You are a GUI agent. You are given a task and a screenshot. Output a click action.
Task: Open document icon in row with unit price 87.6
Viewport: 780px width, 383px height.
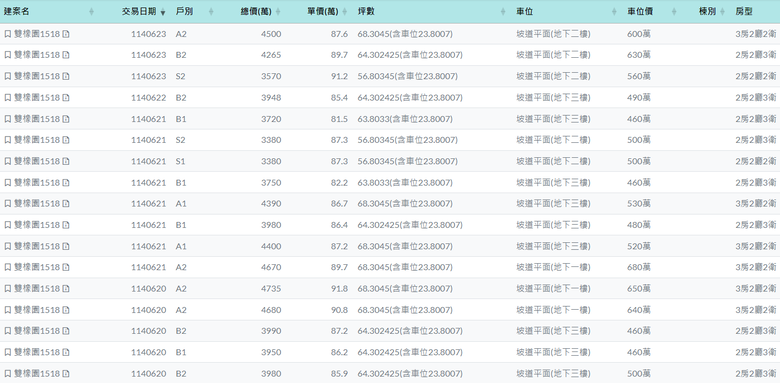pos(66,34)
